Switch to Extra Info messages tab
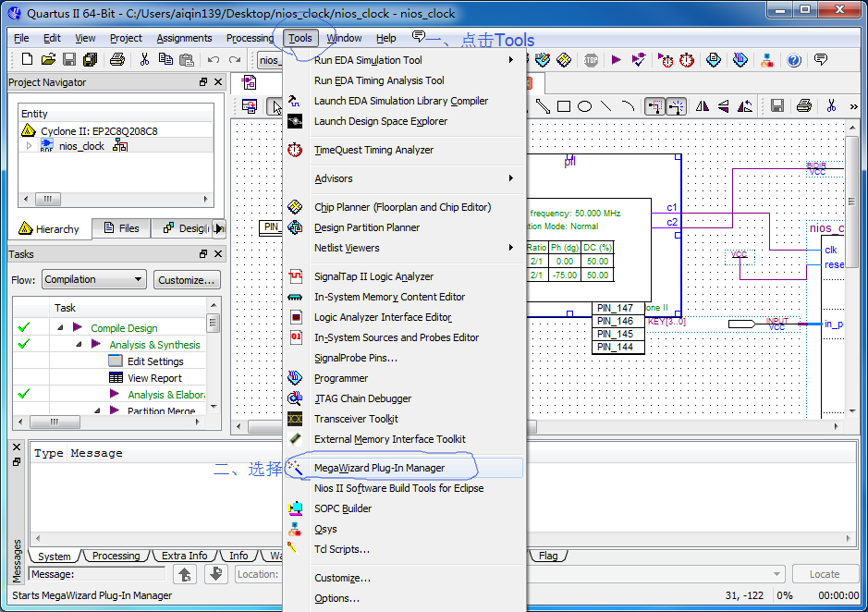 184,556
